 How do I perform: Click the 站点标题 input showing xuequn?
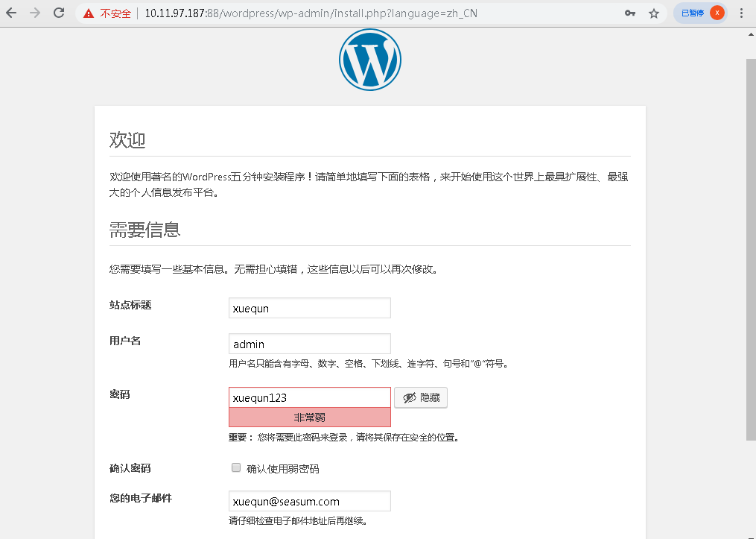(309, 308)
